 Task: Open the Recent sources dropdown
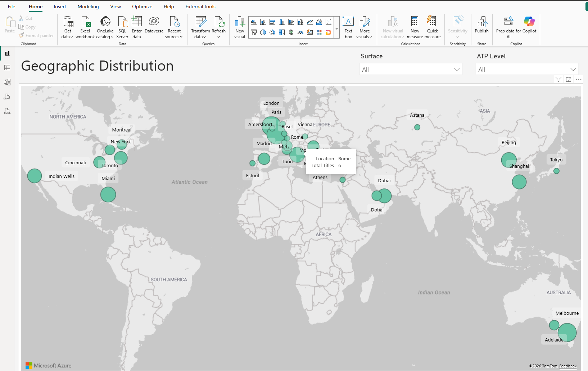tap(174, 27)
